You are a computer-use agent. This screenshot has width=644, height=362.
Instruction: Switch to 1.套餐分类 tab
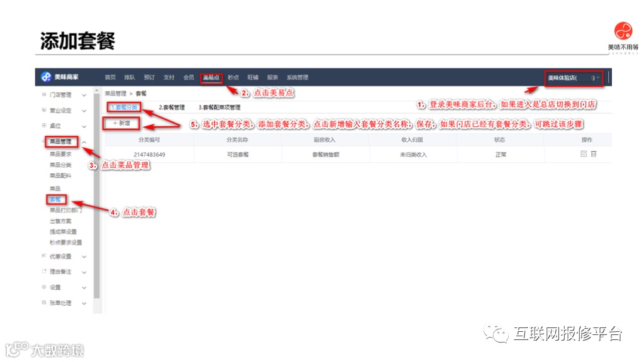point(124,107)
